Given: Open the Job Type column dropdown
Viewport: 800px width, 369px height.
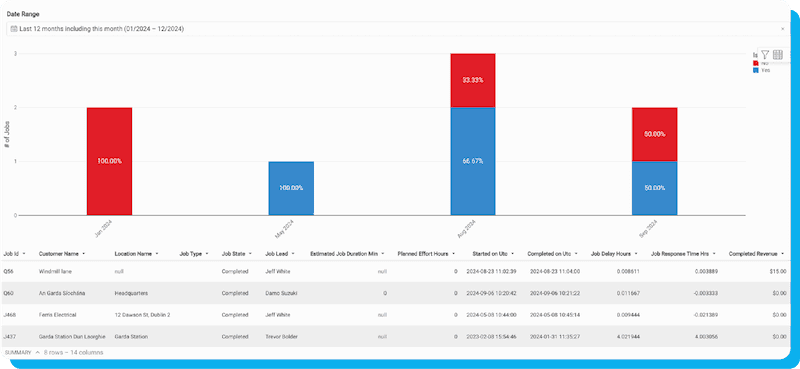Looking at the screenshot, I should pos(207,254).
